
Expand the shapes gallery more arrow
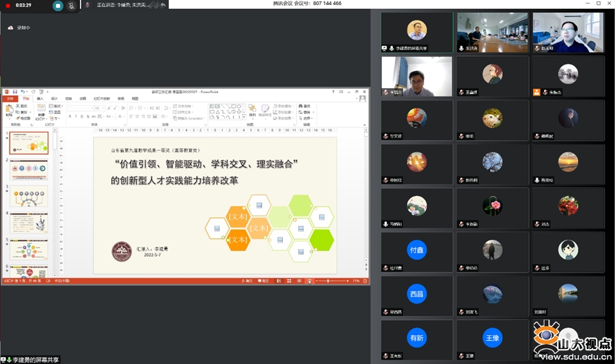tap(244, 117)
